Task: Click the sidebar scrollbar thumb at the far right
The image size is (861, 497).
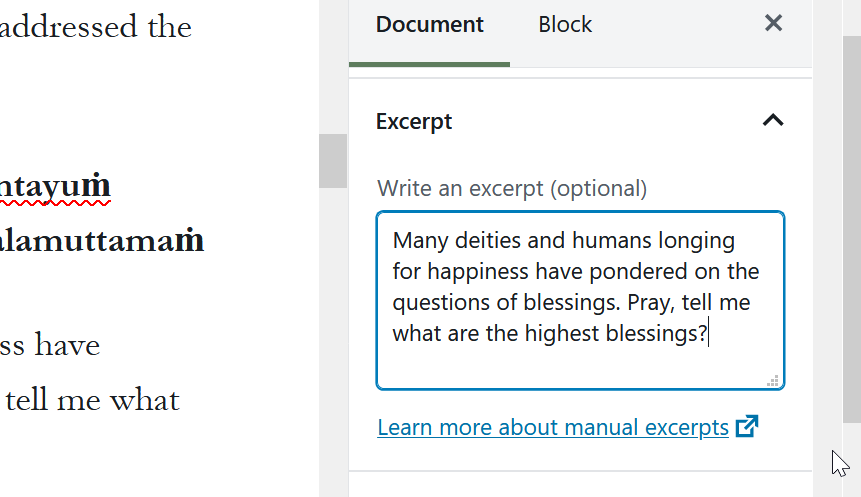Action: click(x=852, y=230)
